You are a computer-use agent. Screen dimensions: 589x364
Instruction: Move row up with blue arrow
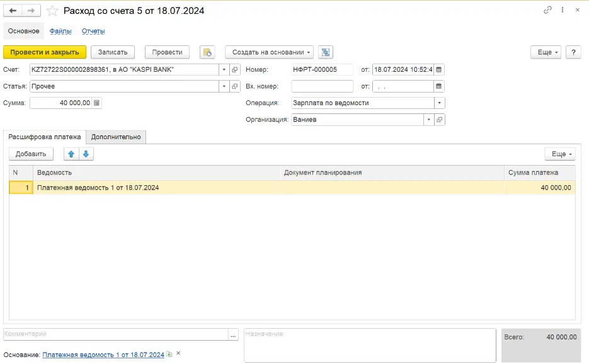pos(71,154)
